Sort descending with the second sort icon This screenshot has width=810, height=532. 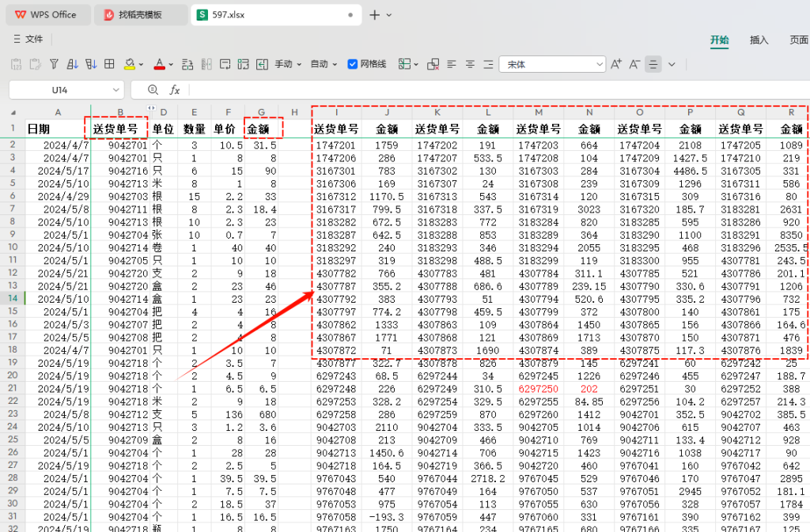(x=91, y=64)
